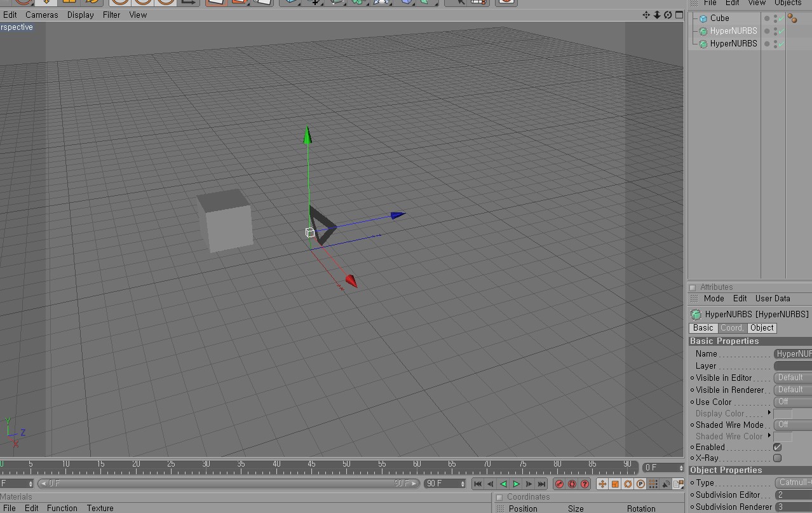Click the Cube material tag

pyautogui.click(x=792, y=18)
